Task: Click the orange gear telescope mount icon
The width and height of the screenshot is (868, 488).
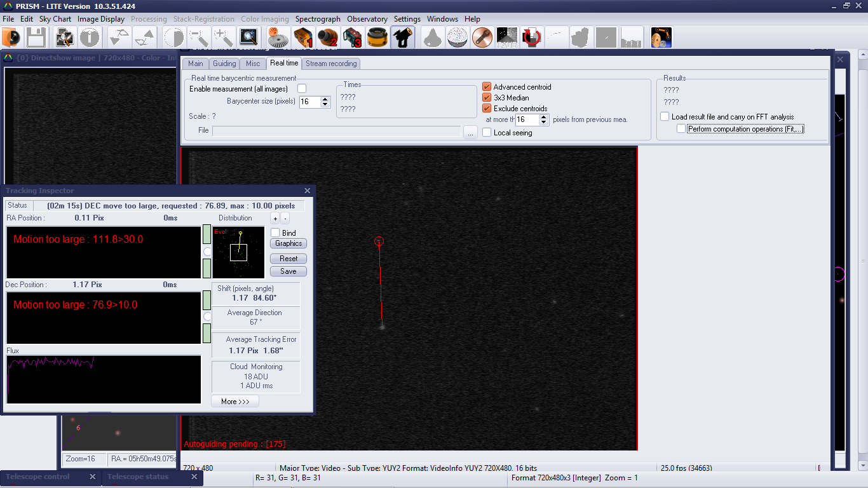Action: click(x=278, y=37)
